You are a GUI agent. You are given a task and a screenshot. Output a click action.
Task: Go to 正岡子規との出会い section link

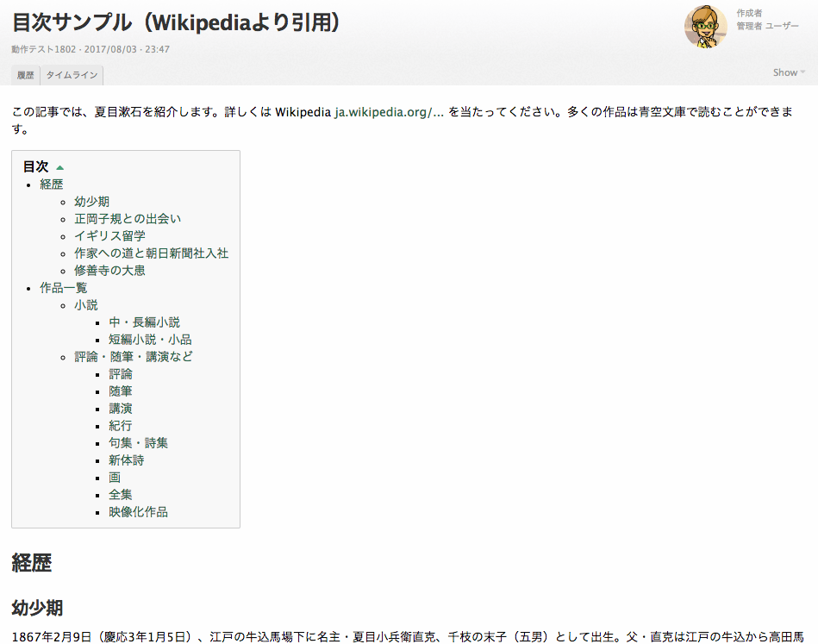click(128, 219)
